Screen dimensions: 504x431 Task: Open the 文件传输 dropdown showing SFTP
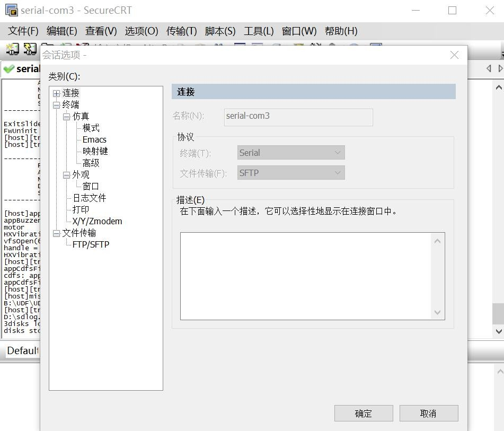click(291, 173)
